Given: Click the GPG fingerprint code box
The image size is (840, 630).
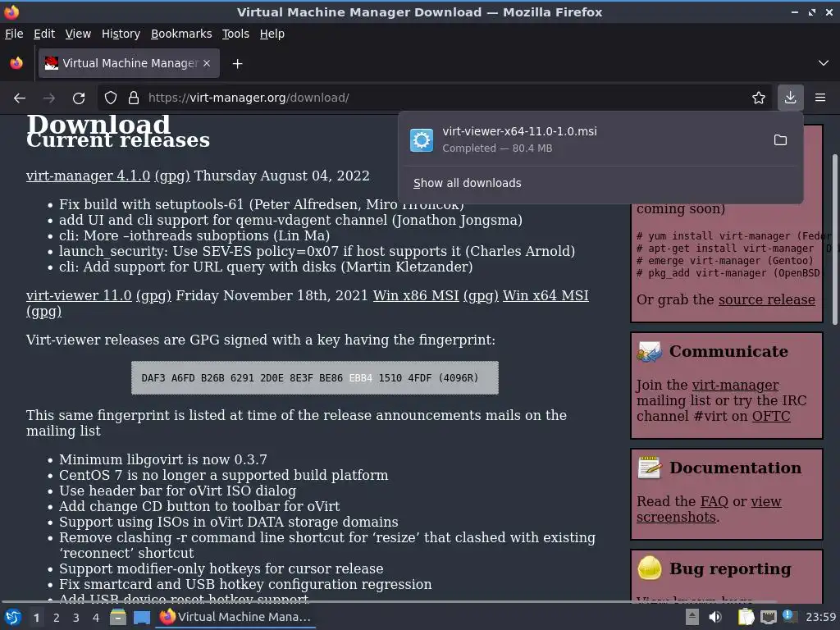Looking at the screenshot, I should tap(315, 377).
